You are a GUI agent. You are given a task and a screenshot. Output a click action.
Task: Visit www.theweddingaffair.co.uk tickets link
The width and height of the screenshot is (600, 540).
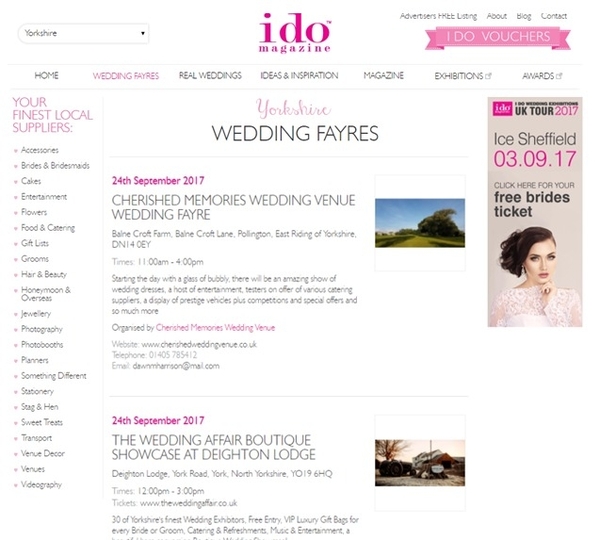(x=189, y=503)
